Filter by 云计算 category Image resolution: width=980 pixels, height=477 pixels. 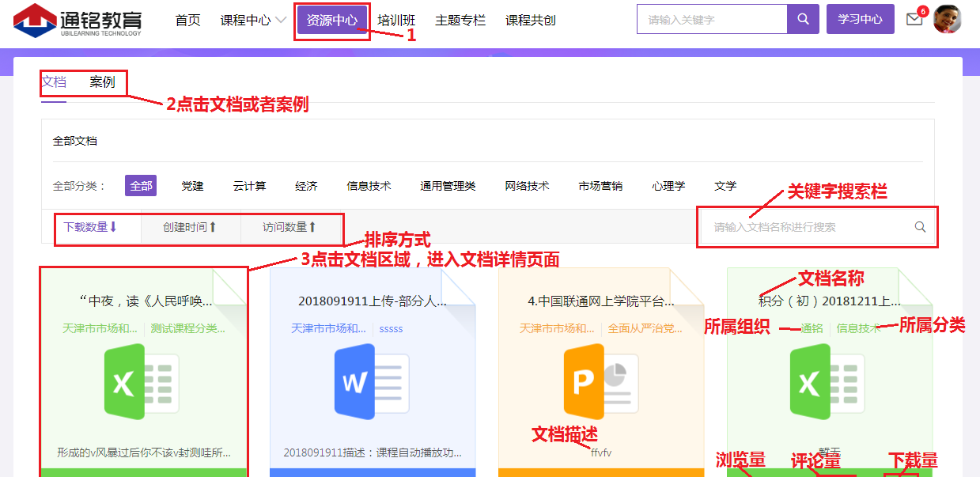(x=249, y=186)
